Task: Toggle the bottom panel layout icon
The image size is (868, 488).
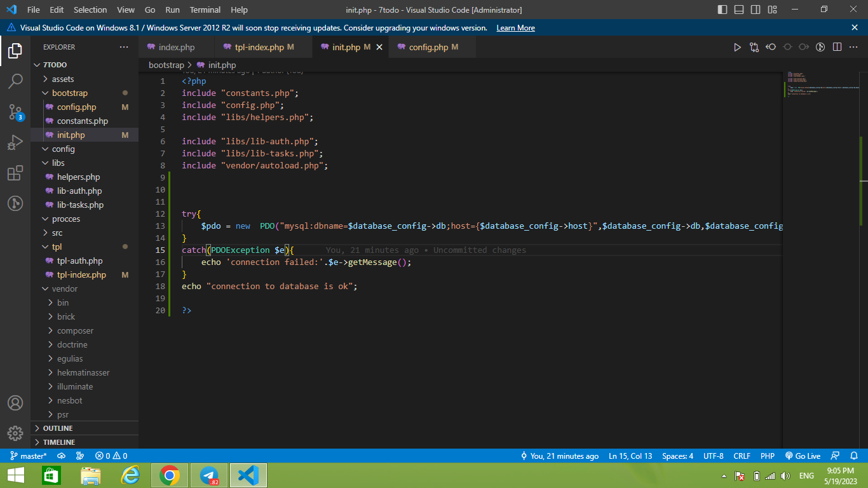Action: coord(739,10)
